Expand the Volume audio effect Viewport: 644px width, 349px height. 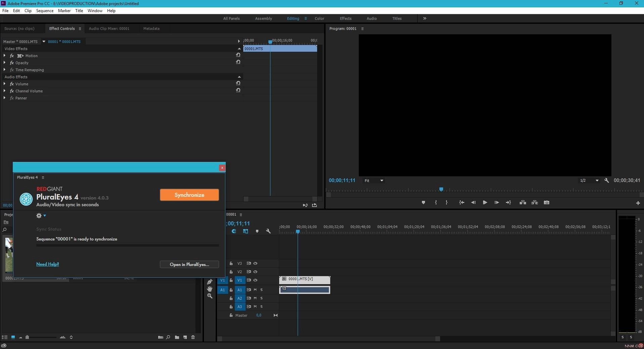point(4,84)
